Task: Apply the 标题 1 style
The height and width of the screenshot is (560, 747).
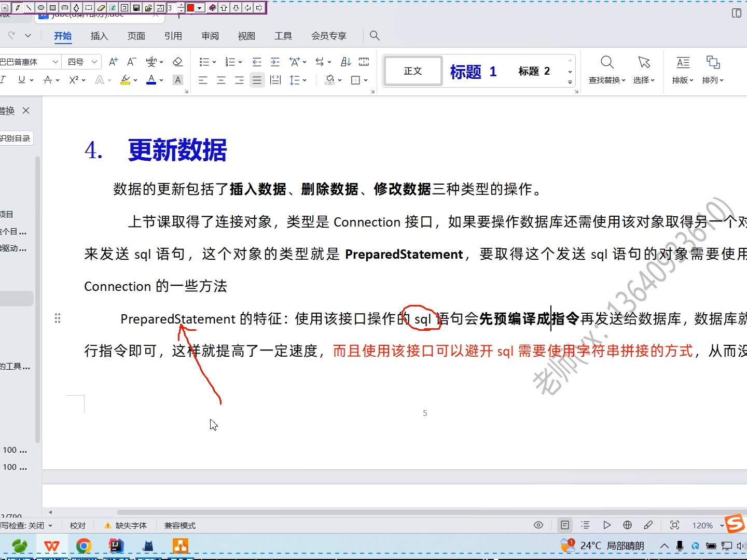Action: (473, 71)
